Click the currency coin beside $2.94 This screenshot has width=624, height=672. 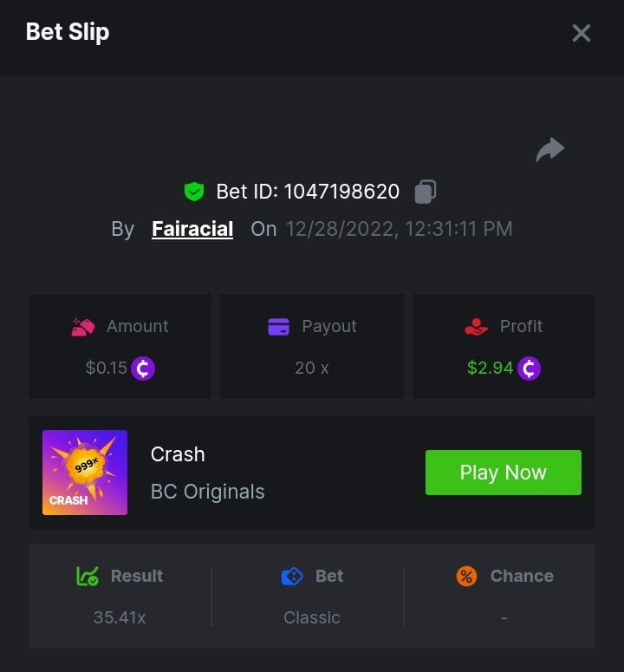529,369
